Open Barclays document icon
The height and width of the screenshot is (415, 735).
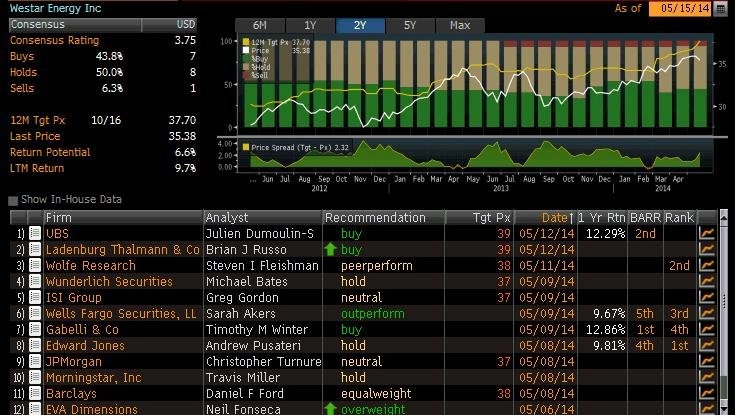click(35, 393)
